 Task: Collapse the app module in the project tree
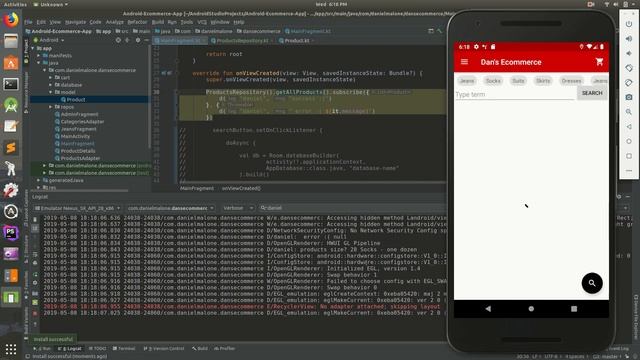coord(33,48)
